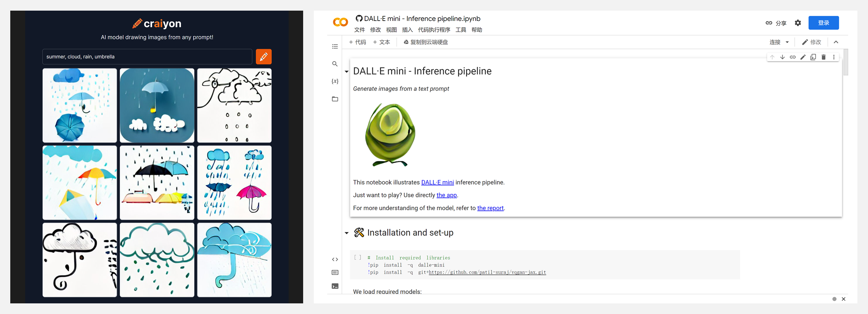
Task: Select the black and blue umbrellas image
Action: 157,183
